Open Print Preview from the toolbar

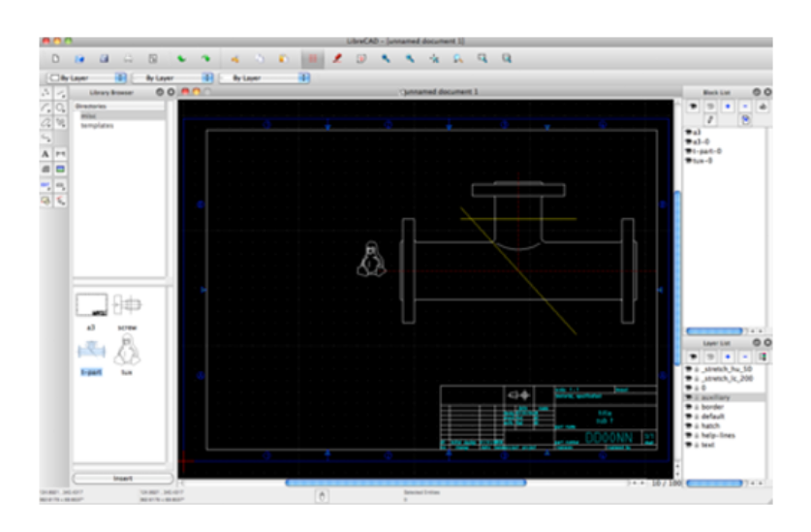pyautogui.click(x=153, y=58)
